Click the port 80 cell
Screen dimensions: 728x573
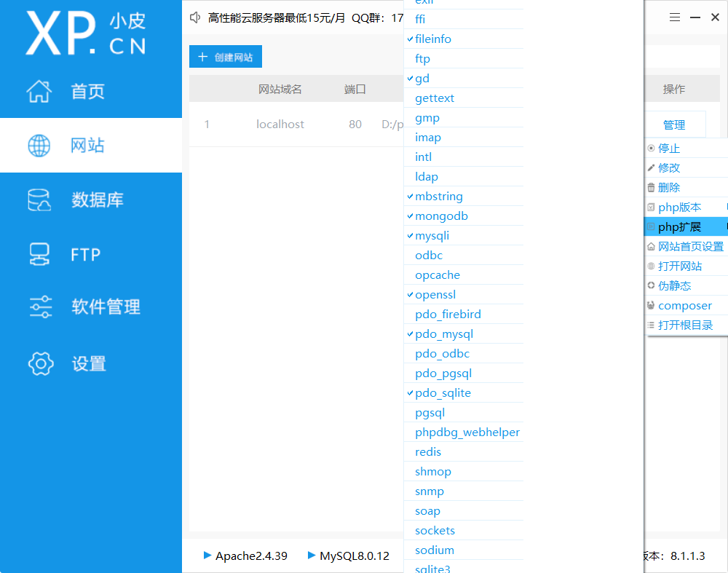355,124
